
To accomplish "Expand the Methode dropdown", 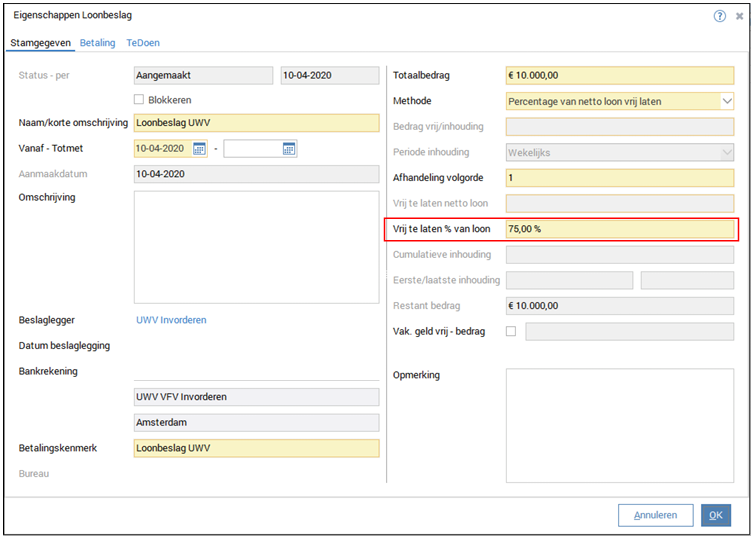I will tap(727, 101).
